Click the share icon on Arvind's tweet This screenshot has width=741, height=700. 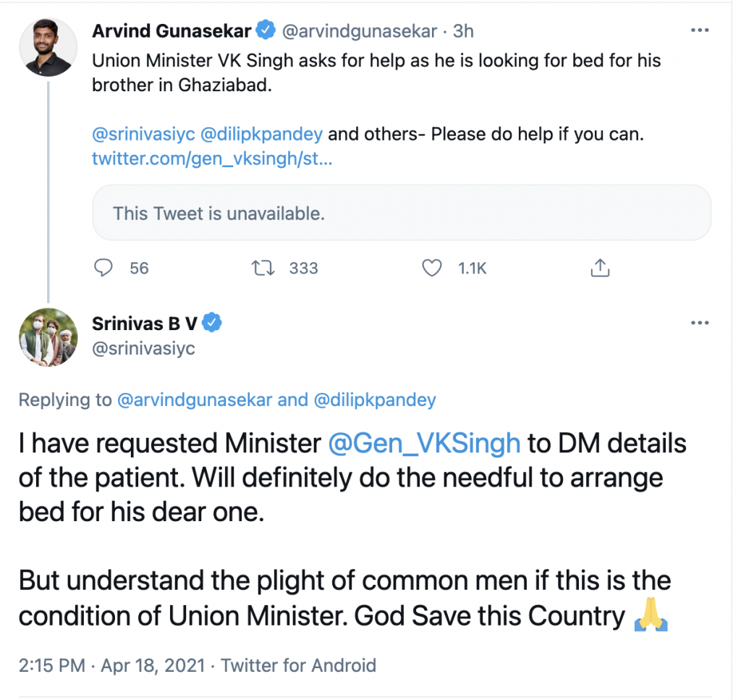[x=600, y=269]
